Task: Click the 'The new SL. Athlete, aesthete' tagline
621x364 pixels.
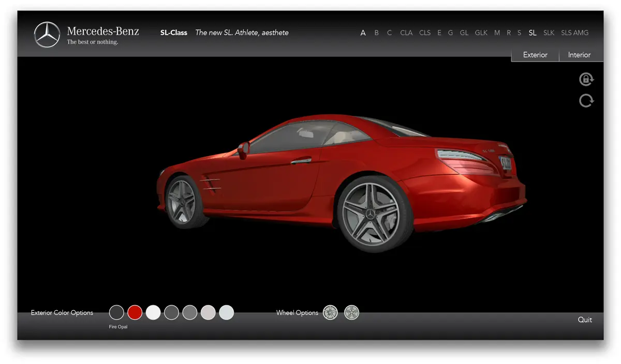Action: [242, 33]
